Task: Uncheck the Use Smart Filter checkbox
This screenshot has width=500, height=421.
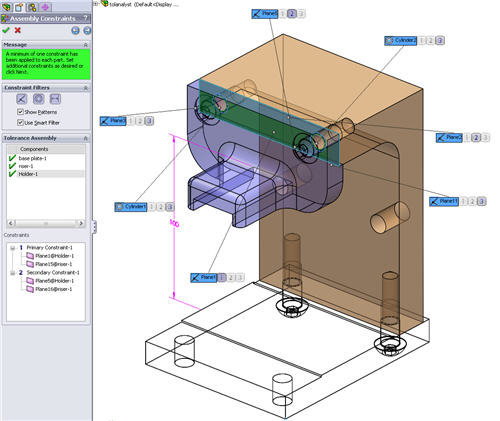Action: coord(20,123)
